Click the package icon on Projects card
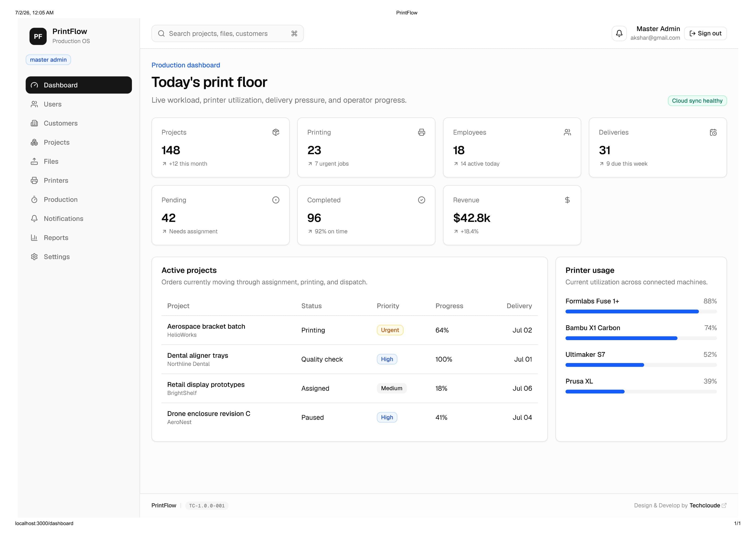Image resolution: width=756 pixels, height=535 pixels. (276, 132)
